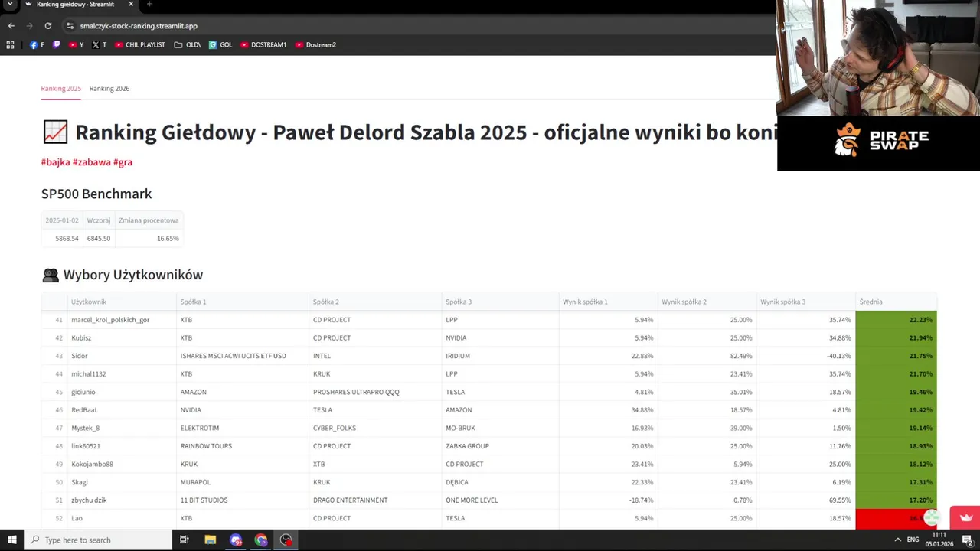Open the apps grid bookmark icon

tap(10, 44)
